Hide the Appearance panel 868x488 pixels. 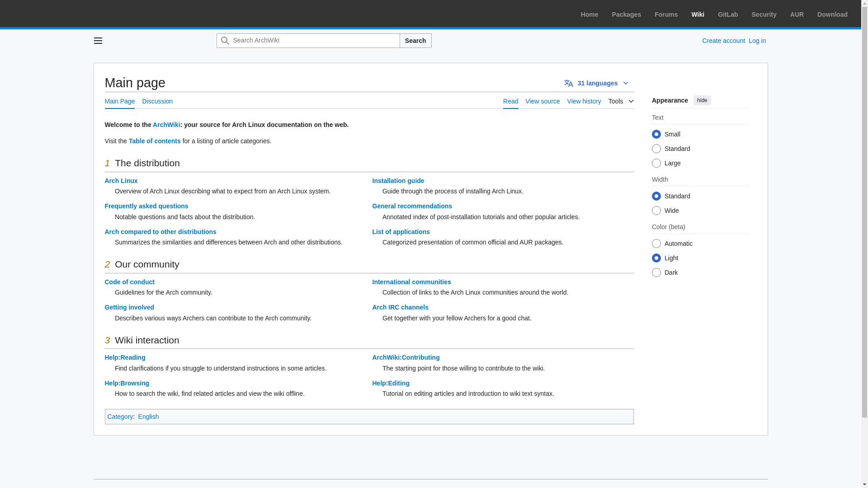coord(702,100)
